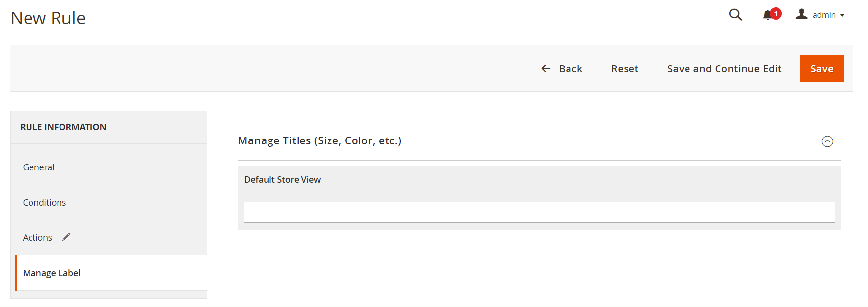The image size is (868, 307).
Task: Switch to the General tab
Action: coord(38,167)
